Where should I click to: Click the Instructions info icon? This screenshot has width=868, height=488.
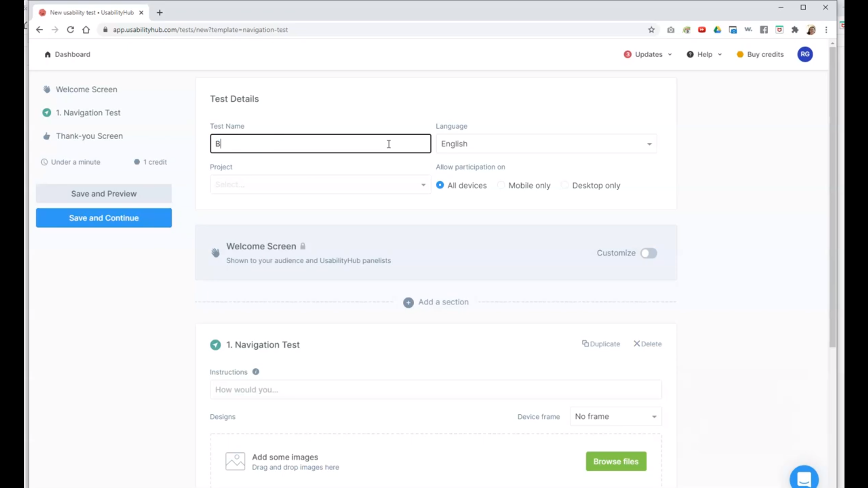(256, 372)
